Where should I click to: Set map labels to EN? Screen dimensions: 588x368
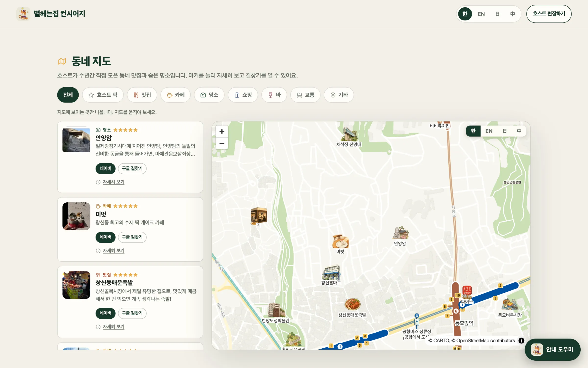[x=489, y=131]
